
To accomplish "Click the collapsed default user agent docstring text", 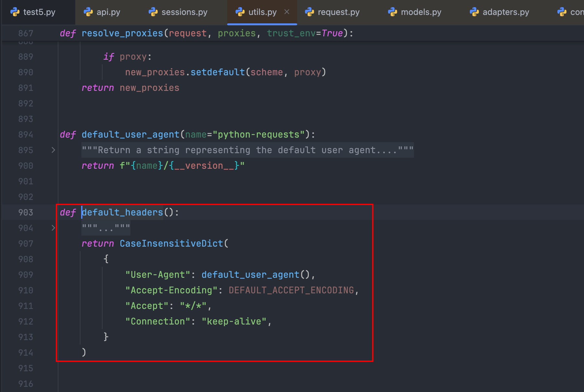I will point(247,150).
